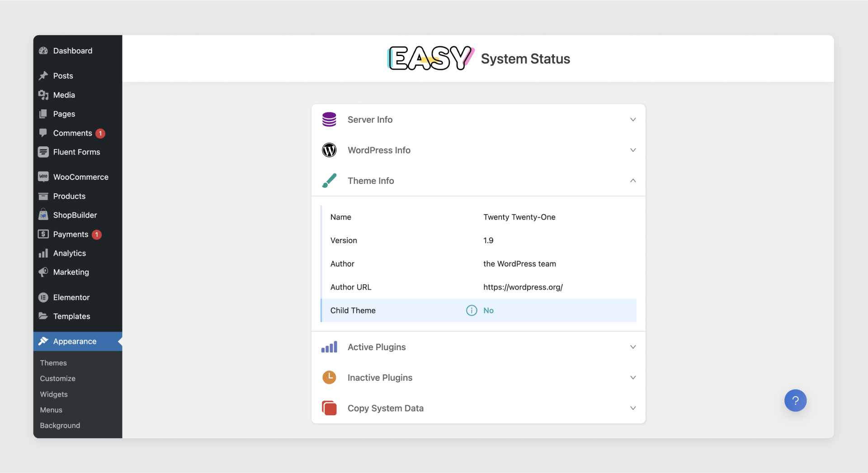The height and width of the screenshot is (473, 868).
Task: Collapse the Theme Info chevron
Action: pos(633,180)
